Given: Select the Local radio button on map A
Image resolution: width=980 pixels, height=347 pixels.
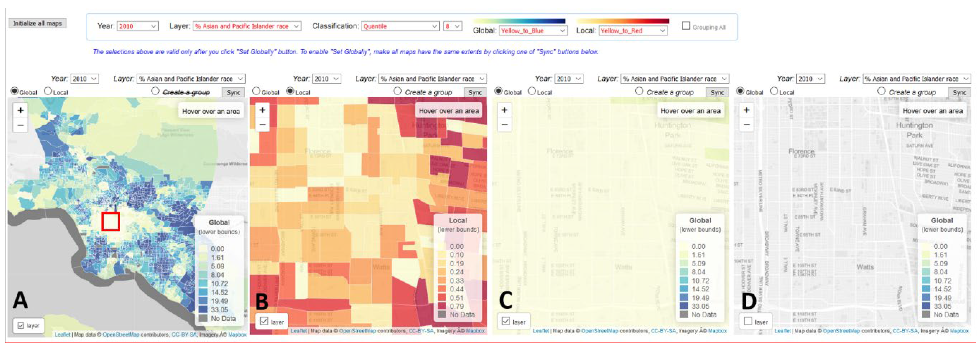Looking at the screenshot, I should pyautogui.click(x=48, y=91).
